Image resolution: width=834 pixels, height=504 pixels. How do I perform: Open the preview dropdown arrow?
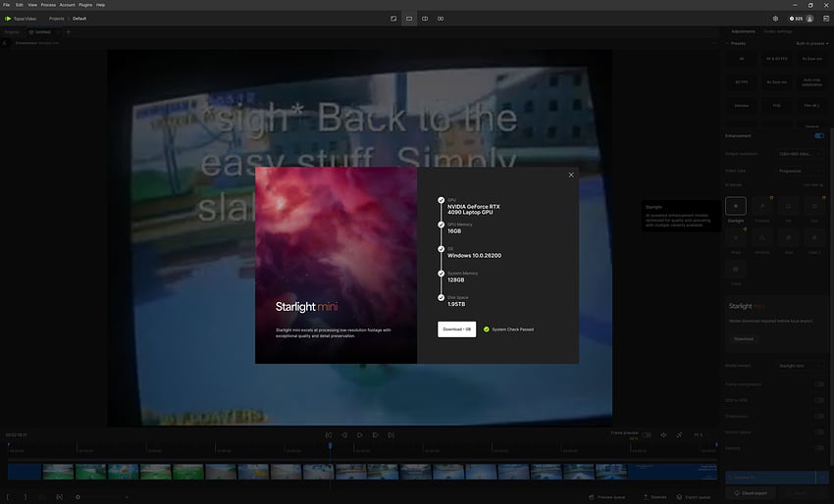click(x=822, y=478)
